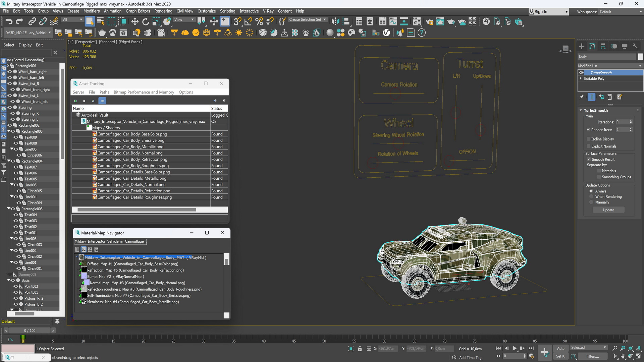Viewport: 644px width, 362px height.
Task: Toggle TurboSmooth modifier eye icon
Action: (581, 73)
